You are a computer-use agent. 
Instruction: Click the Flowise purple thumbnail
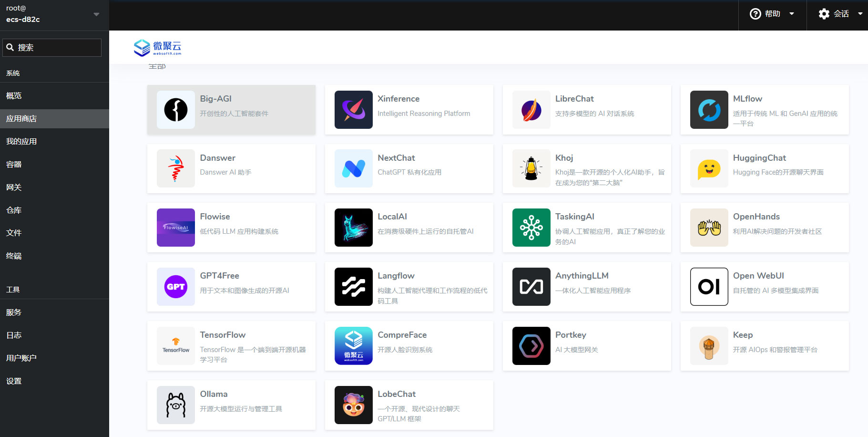pyautogui.click(x=175, y=228)
